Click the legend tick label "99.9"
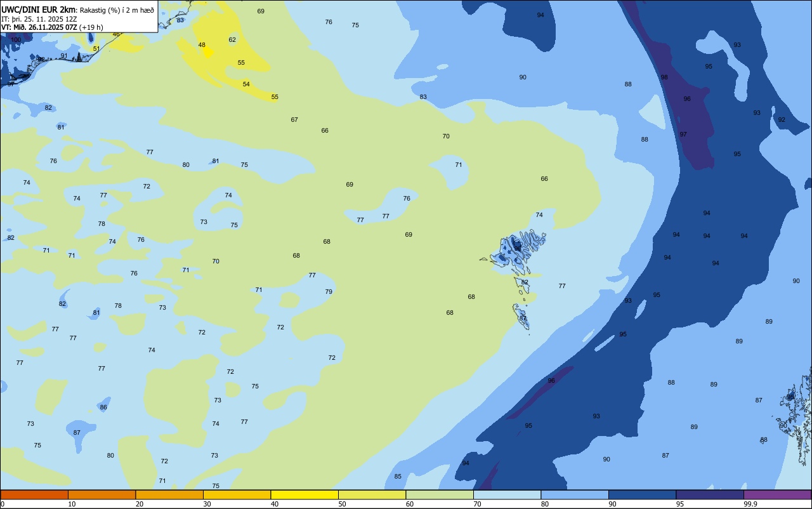The width and height of the screenshot is (812, 509). pos(750,504)
